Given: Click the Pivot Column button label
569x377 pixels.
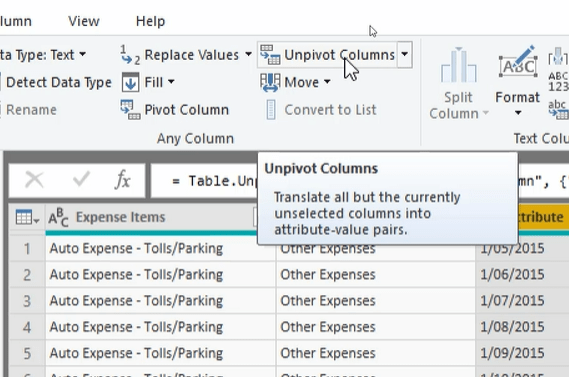Looking at the screenshot, I should pos(187,110).
